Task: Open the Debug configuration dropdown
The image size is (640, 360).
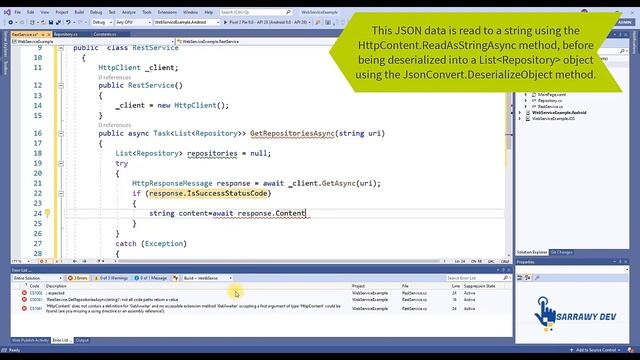Action: pyautogui.click(x=102, y=22)
